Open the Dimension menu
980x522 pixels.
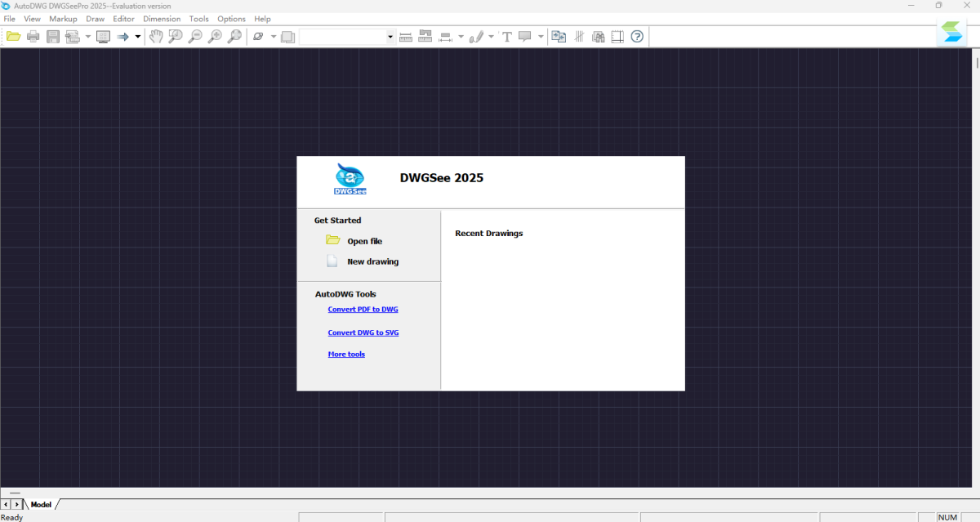[162, 19]
